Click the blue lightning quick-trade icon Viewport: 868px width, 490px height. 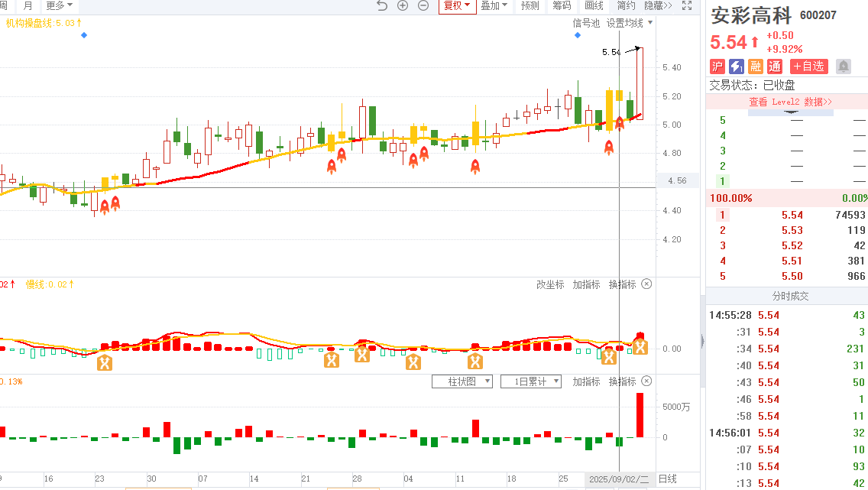click(737, 67)
